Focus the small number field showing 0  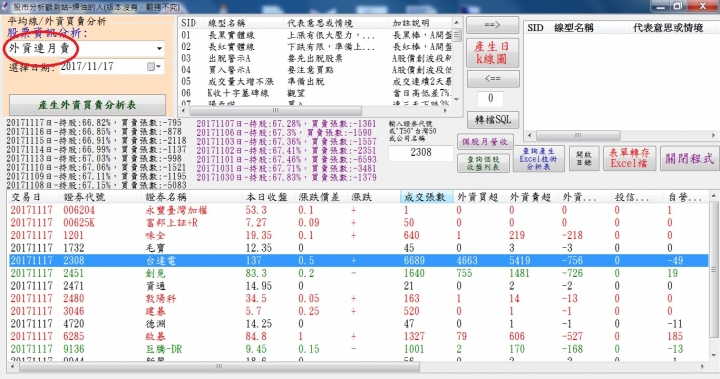click(x=490, y=98)
